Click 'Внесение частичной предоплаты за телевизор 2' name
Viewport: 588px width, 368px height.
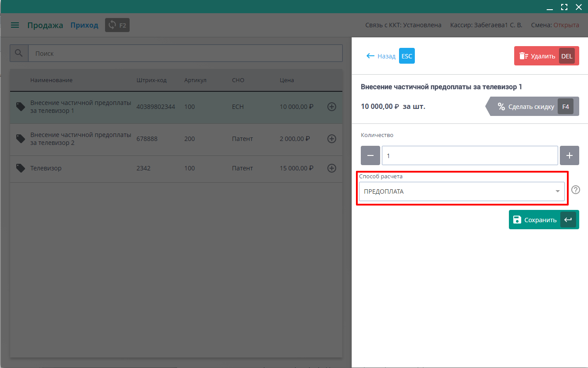81,139
